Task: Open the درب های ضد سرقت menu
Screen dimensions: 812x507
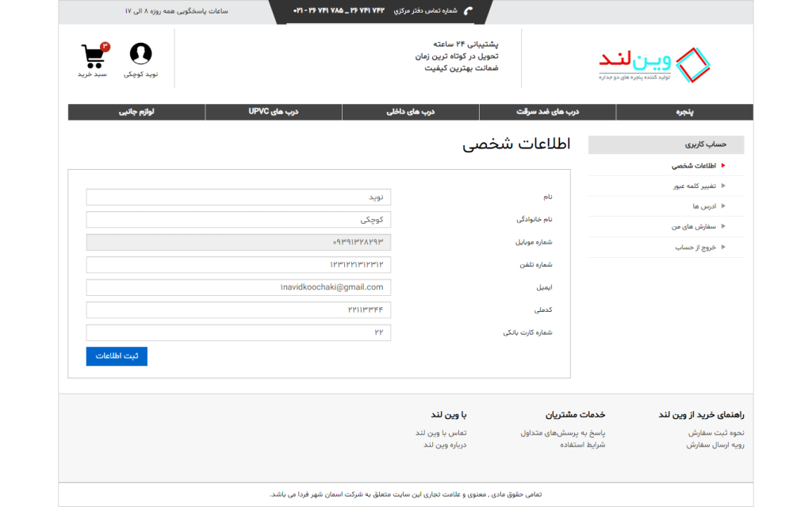Action: [548, 112]
